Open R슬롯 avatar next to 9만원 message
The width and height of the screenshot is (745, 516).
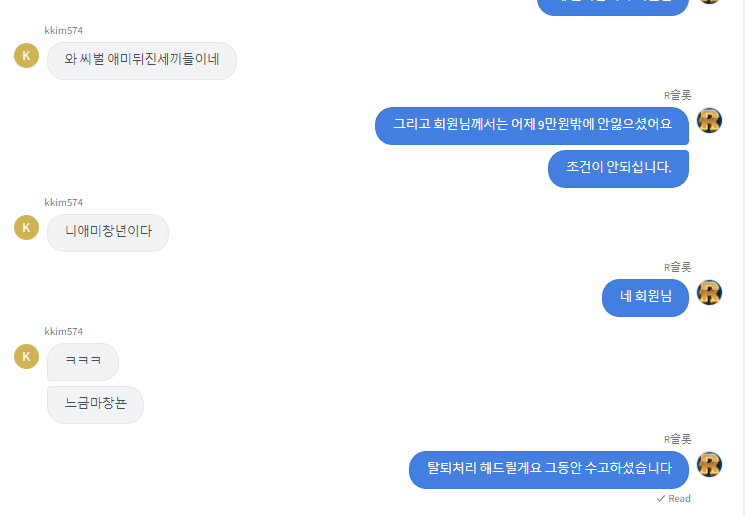[x=709, y=120]
